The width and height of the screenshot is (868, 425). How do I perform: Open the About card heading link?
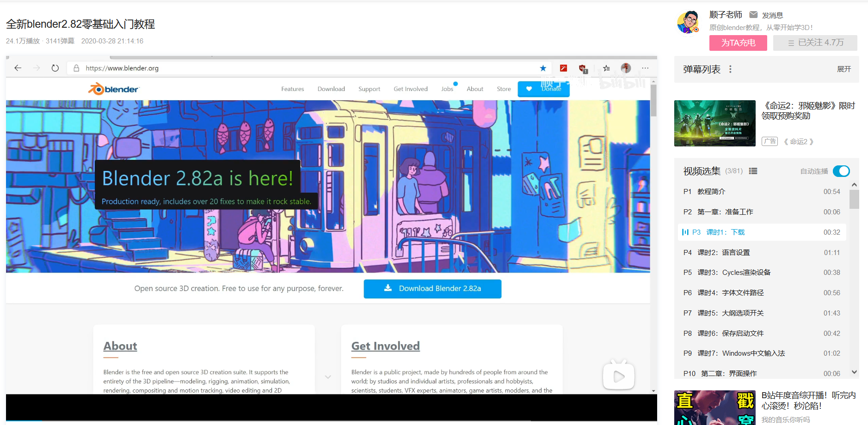120,346
